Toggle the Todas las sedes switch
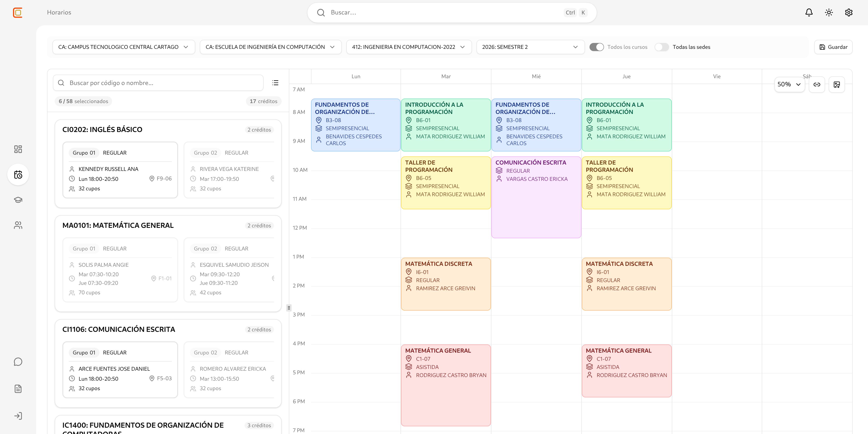Image resolution: width=868 pixels, height=434 pixels. [662, 47]
